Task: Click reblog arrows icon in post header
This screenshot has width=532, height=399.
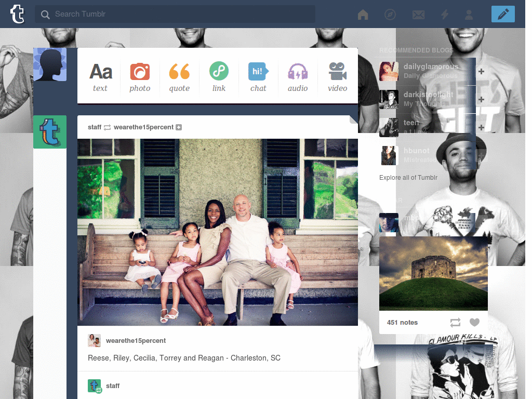Action: click(107, 128)
